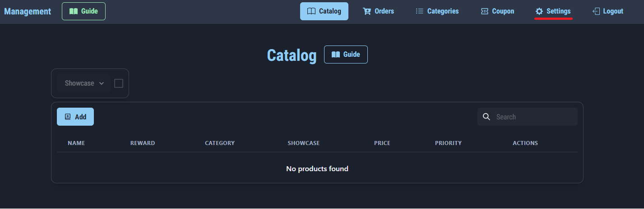This screenshot has width=644, height=209.
Task: Sort by the Price column header
Action: (x=382, y=143)
